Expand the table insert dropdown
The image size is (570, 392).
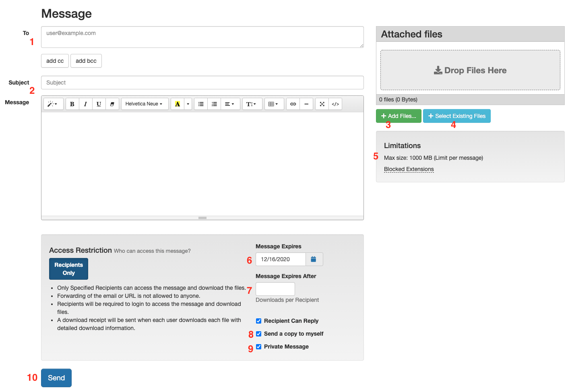click(273, 104)
